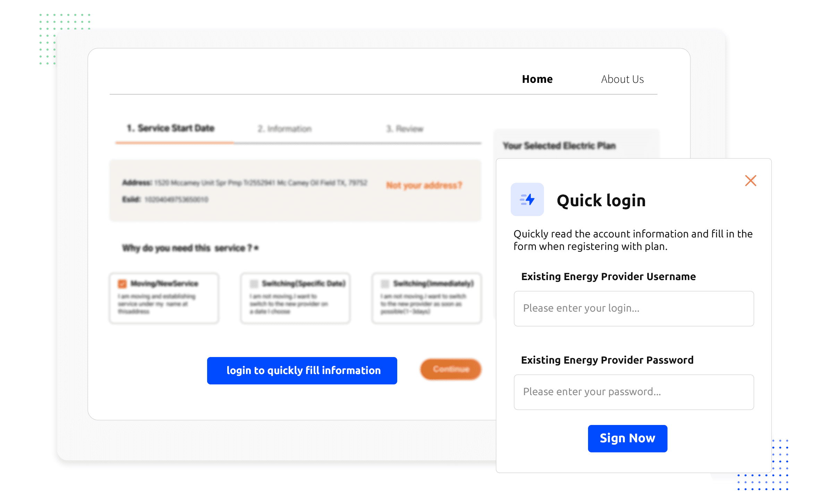Viewport: 825px width, 504px height.
Task: Click the orange Continue button
Action: (451, 369)
